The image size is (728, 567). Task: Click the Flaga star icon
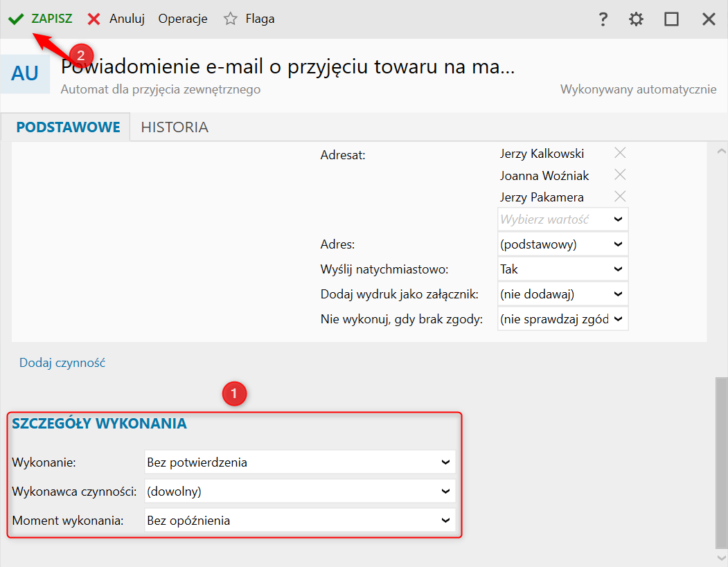coord(231,19)
